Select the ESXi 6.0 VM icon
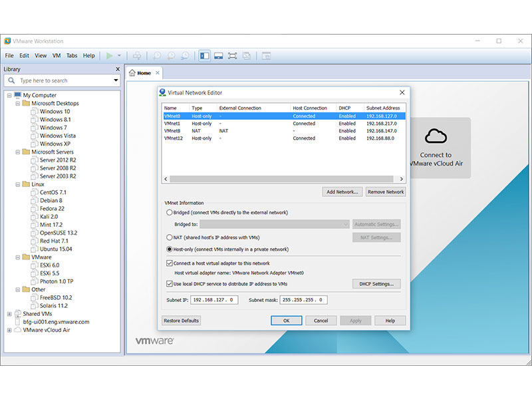This screenshot has width=532, height=399. (35, 265)
